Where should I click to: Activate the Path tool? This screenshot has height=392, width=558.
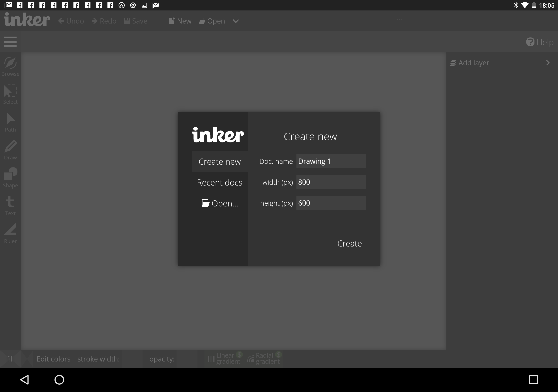point(10,122)
